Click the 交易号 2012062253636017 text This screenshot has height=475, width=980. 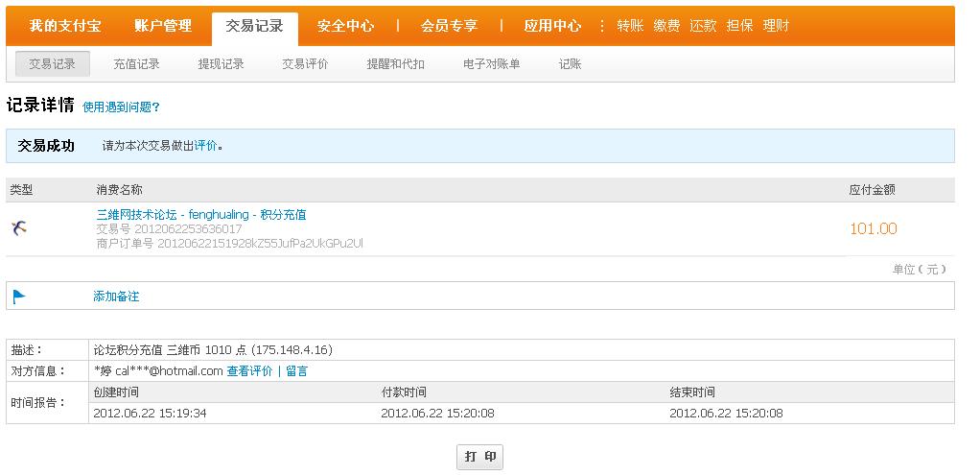170,229
